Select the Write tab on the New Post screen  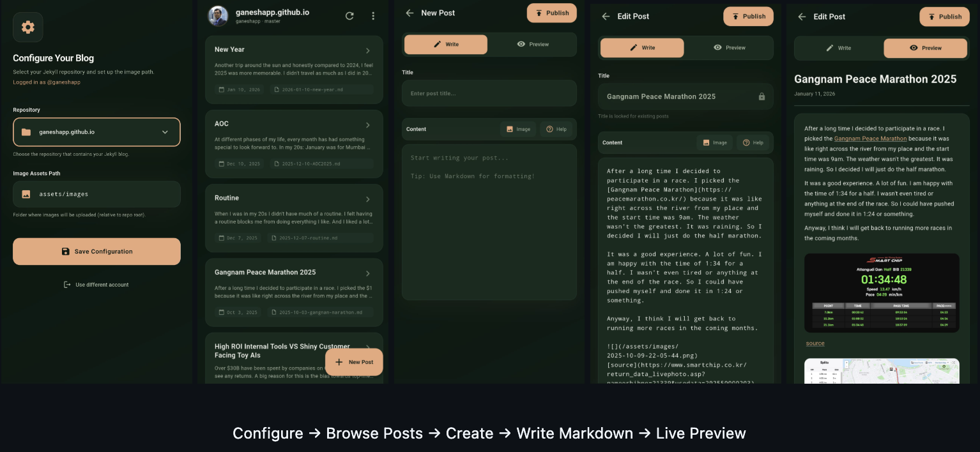pos(446,45)
